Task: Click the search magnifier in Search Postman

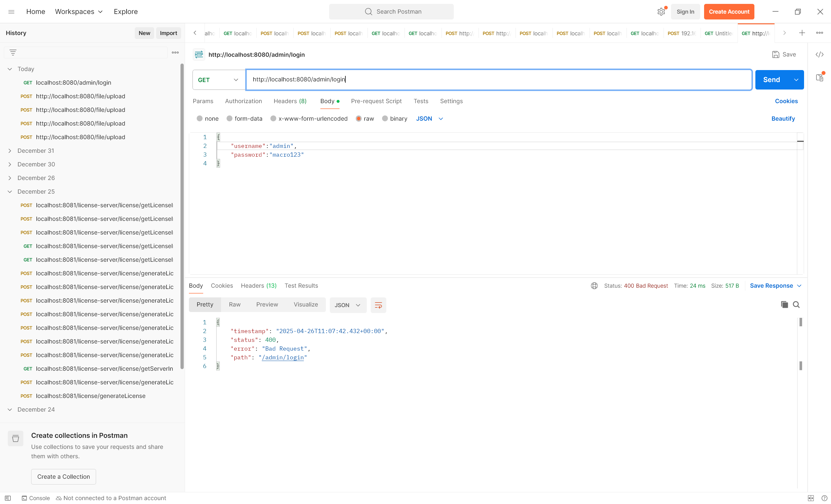Action: pos(368,12)
